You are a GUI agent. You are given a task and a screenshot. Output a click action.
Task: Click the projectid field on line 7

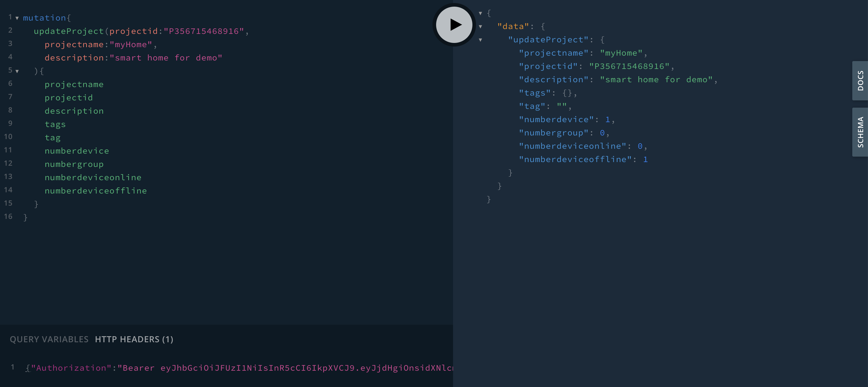point(69,98)
